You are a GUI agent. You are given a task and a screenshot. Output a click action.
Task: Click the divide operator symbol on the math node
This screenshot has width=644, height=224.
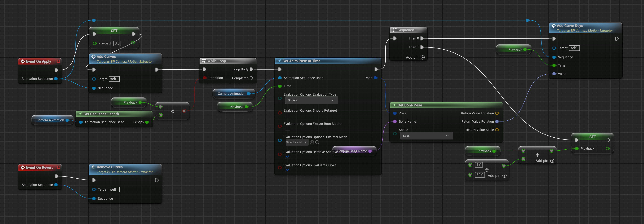pyautogui.click(x=487, y=170)
